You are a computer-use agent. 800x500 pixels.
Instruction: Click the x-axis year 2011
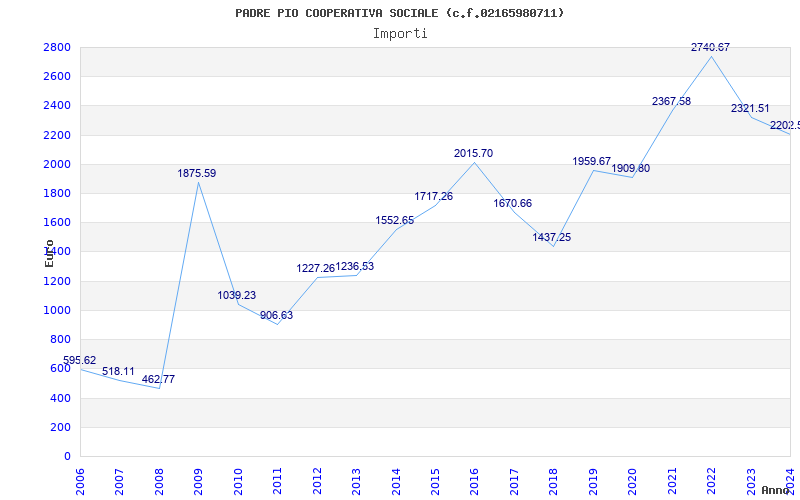coord(278,482)
